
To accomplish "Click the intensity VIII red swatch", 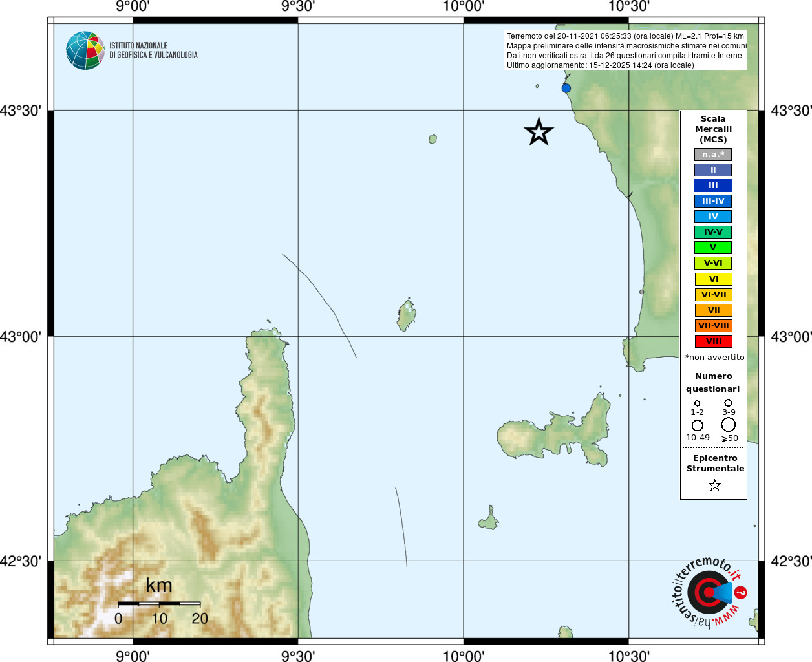I will tap(713, 341).
